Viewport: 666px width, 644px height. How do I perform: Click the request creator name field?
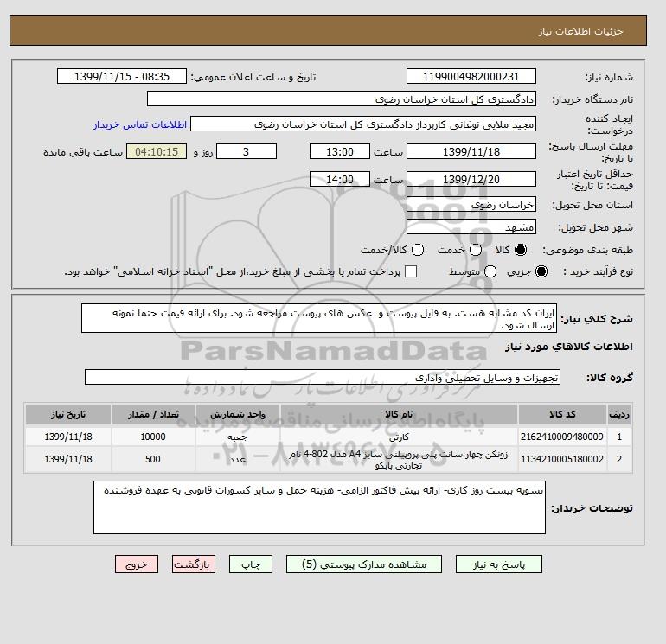click(363, 124)
